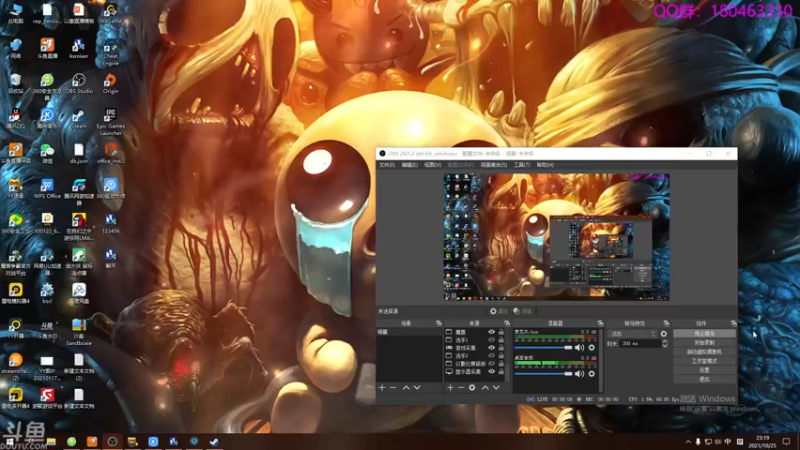Lock the 显示器采集 source
The image size is (800, 450).
tap(501, 372)
